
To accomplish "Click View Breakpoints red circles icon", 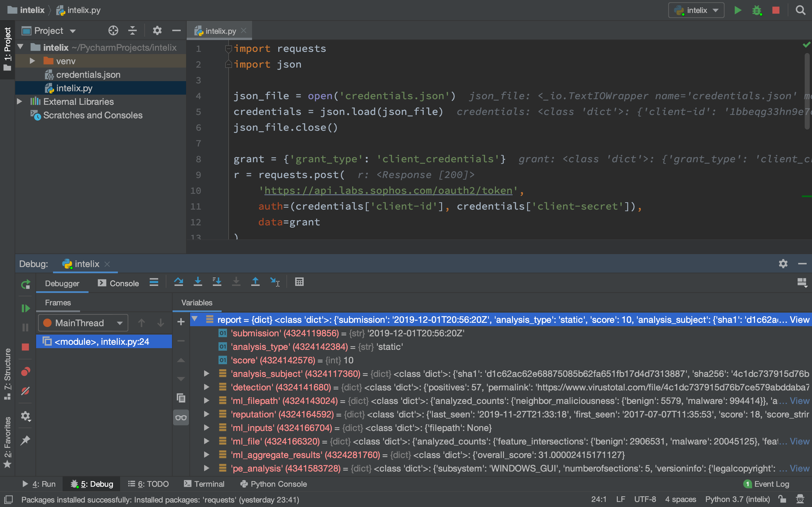I will pos(25,372).
